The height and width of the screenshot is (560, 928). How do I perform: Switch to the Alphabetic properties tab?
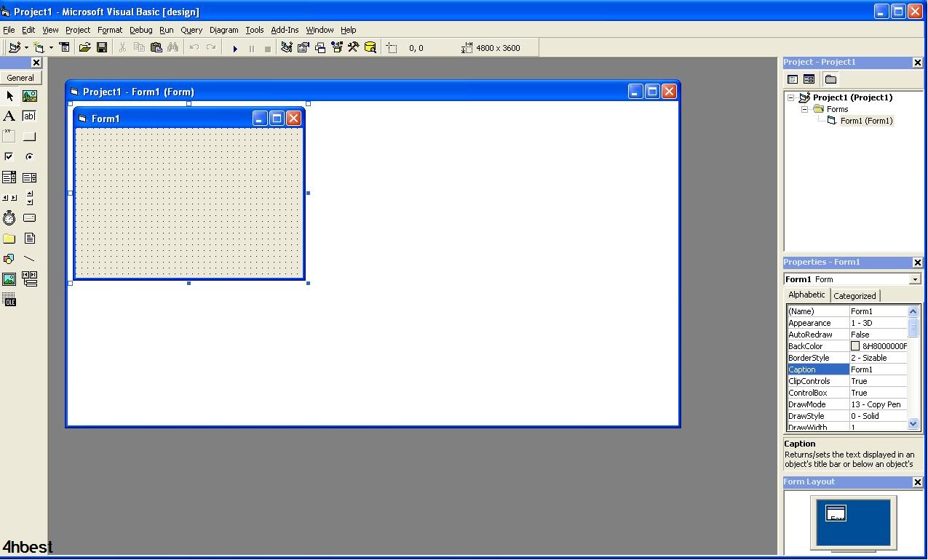click(806, 295)
